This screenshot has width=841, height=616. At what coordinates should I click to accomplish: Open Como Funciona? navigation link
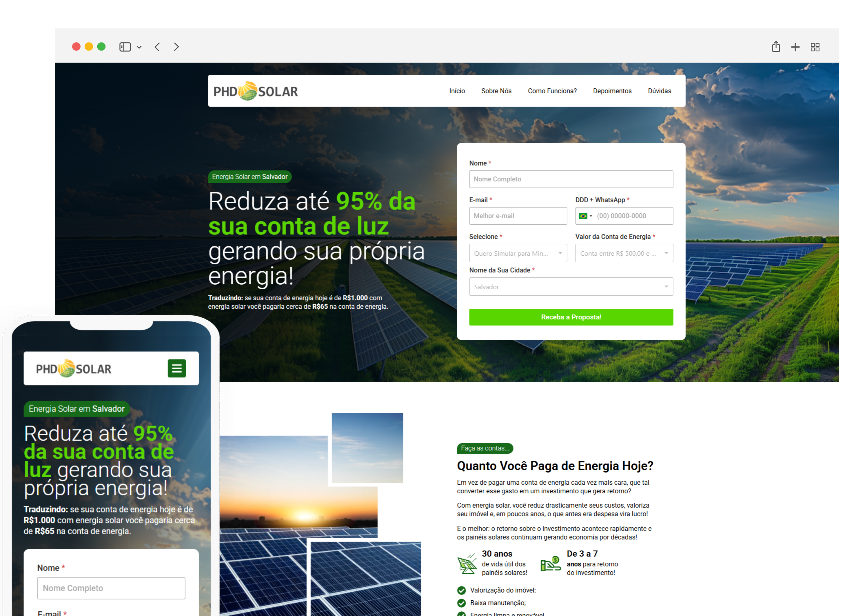pos(552,91)
